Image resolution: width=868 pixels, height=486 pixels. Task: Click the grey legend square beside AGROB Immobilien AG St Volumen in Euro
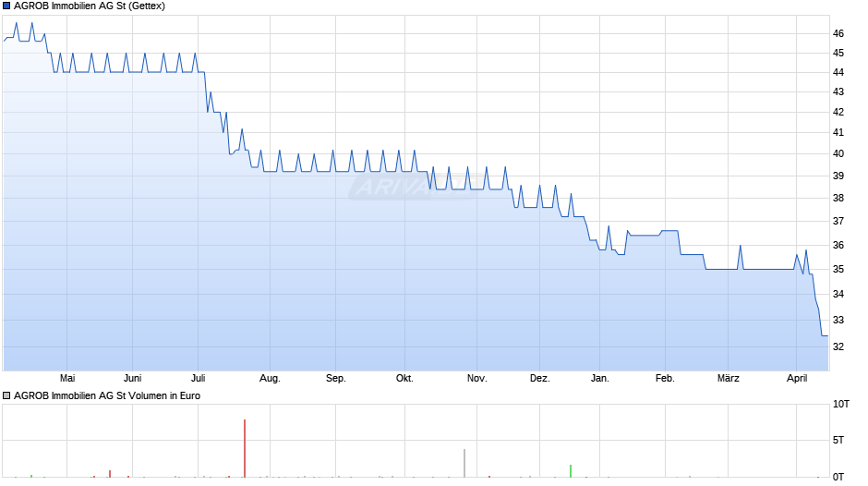pyautogui.click(x=6, y=395)
